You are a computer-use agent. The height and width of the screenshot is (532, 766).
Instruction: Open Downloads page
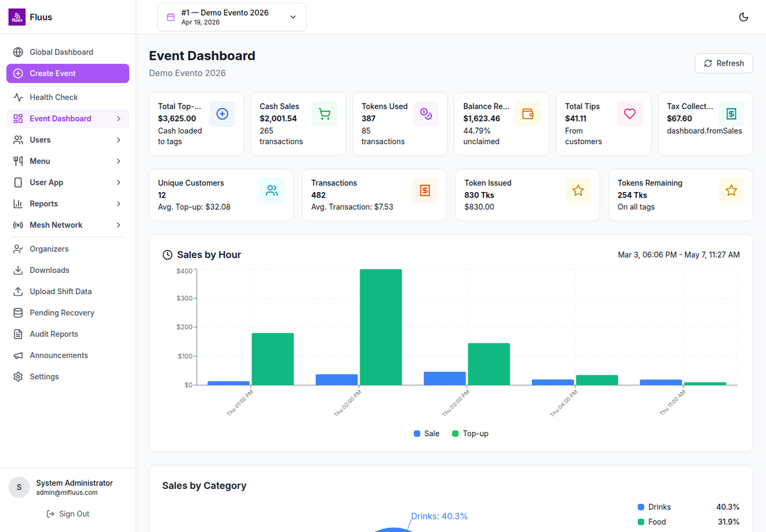click(68, 270)
